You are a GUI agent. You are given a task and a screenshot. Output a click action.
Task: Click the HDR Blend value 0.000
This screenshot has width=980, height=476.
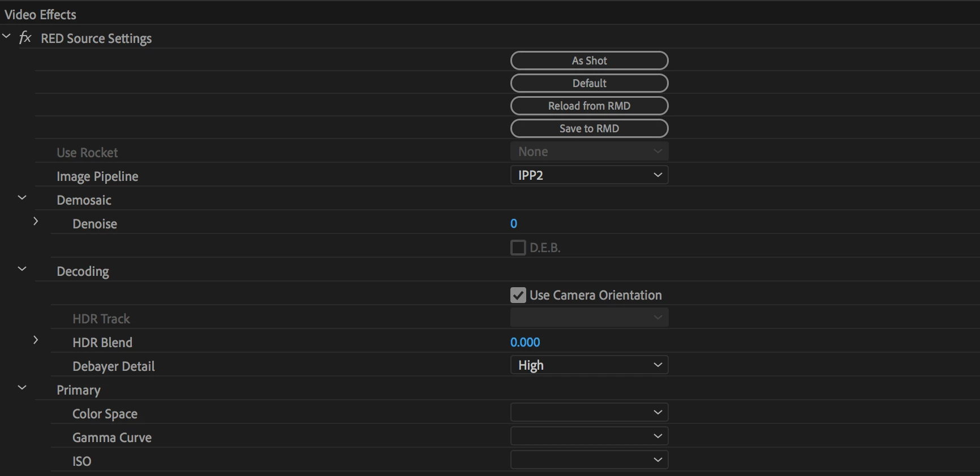(x=525, y=342)
